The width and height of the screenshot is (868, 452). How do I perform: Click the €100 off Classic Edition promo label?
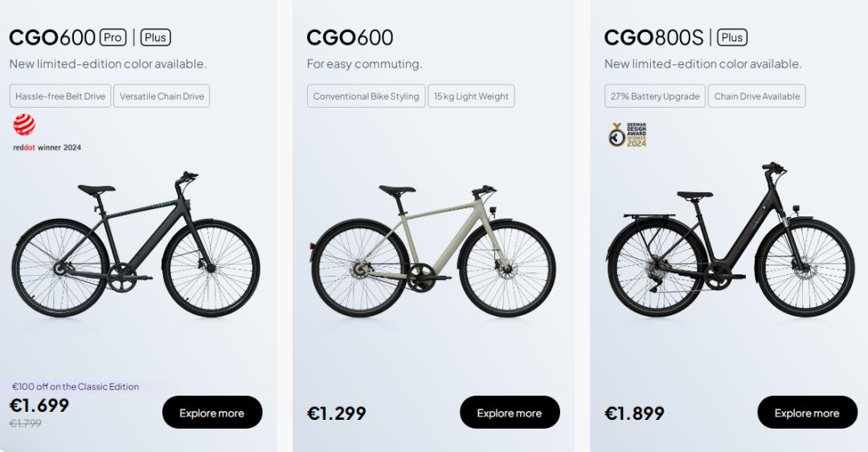coord(76,387)
